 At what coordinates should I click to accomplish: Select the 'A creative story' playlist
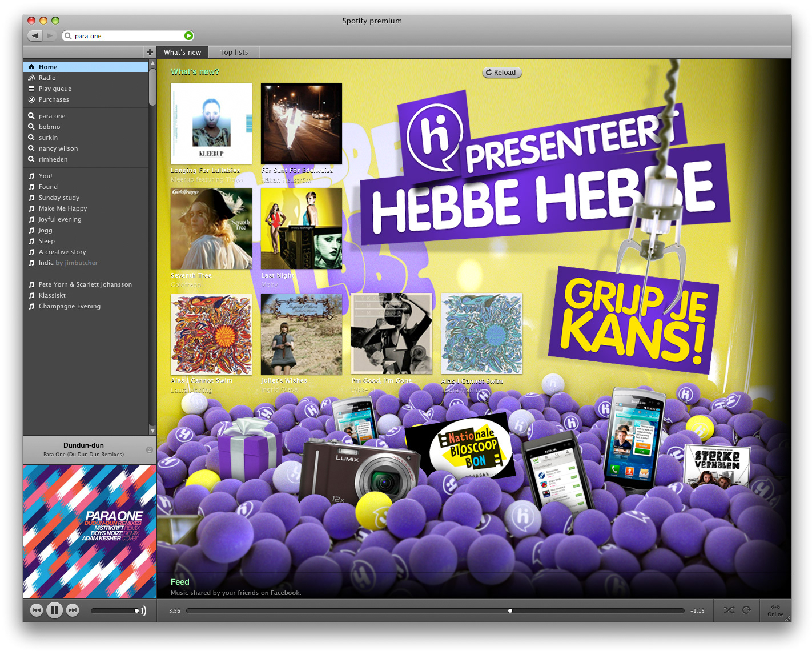(x=86, y=252)
